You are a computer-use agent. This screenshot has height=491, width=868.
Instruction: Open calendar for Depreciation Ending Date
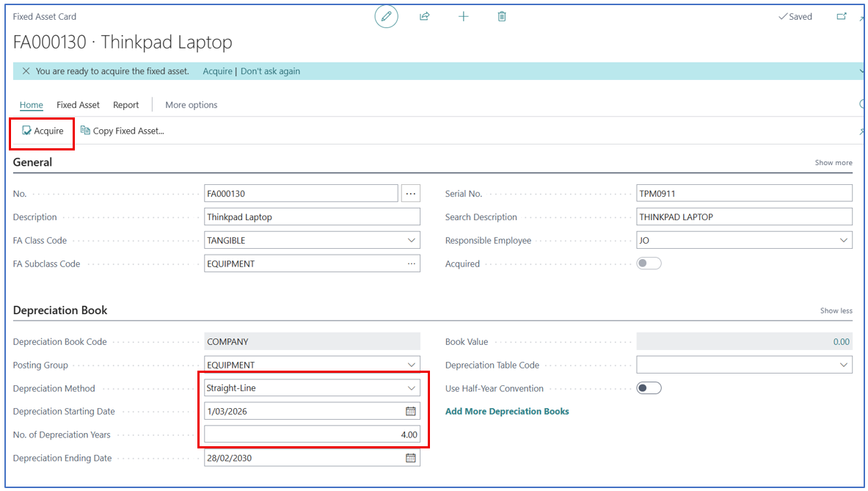coord(411,458)
